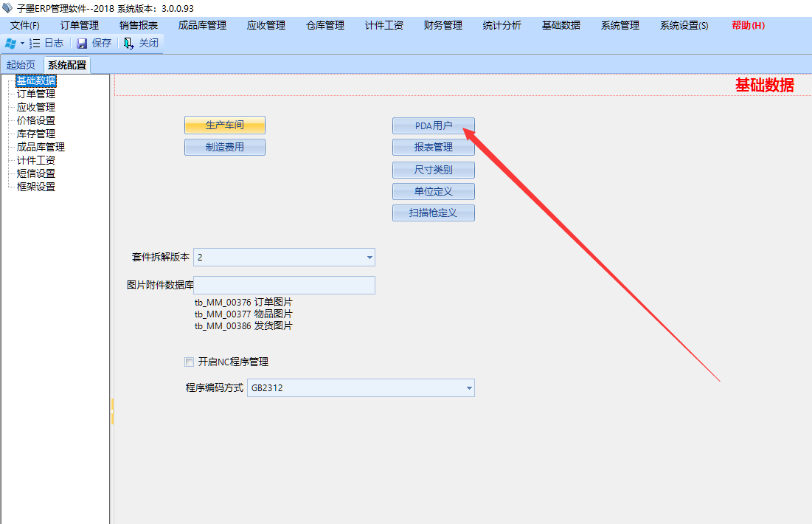812x524 pixels.
Task: Click the Windows logo toolbar icon
Action: [x=11, y=44]
